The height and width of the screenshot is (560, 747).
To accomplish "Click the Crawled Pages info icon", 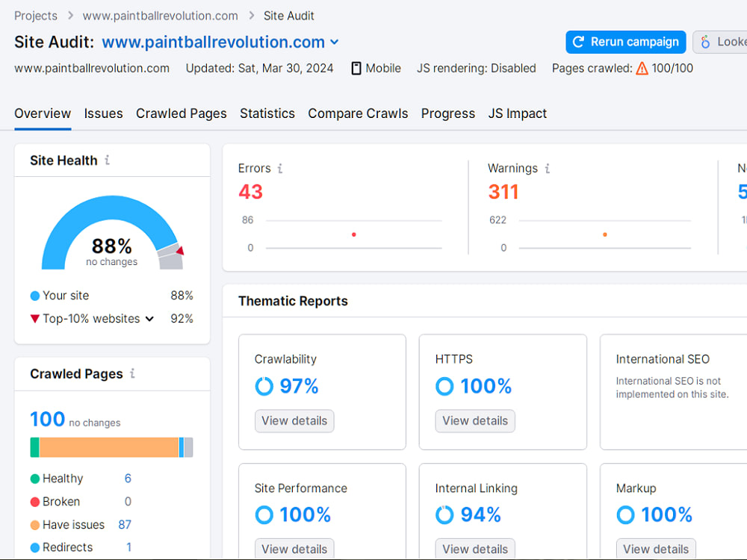I will [132, 374].
